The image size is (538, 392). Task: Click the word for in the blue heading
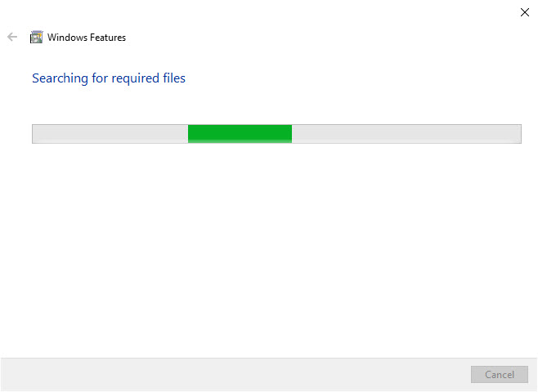tap(100, 78)
